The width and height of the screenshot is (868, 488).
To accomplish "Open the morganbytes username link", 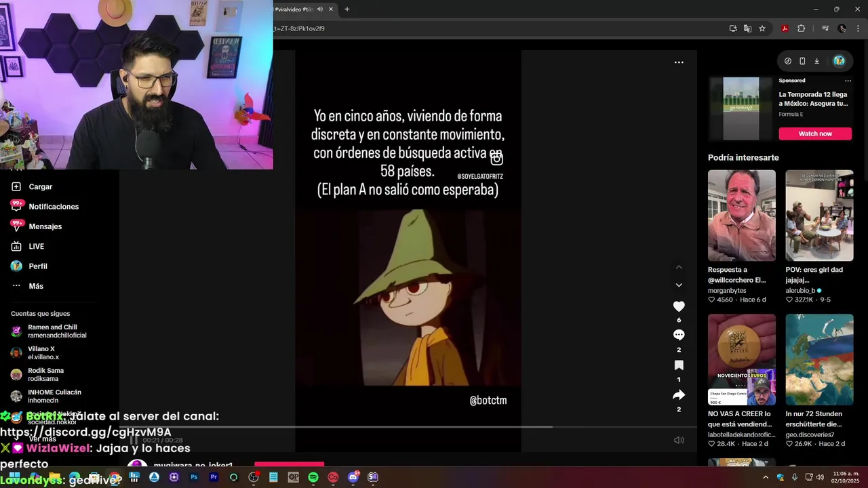I will tap(728, 290).
